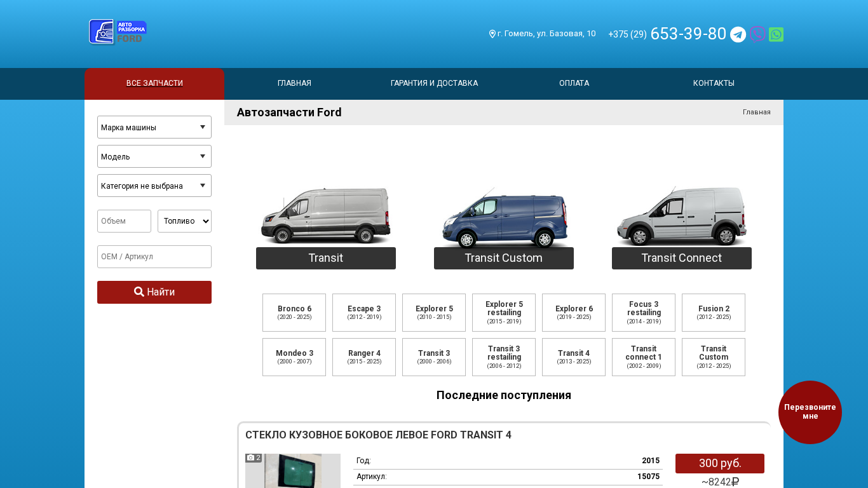Open 'Гарантия и доставка' menu item
This screenshot has width=868, height=488.
tap(434, 83)
